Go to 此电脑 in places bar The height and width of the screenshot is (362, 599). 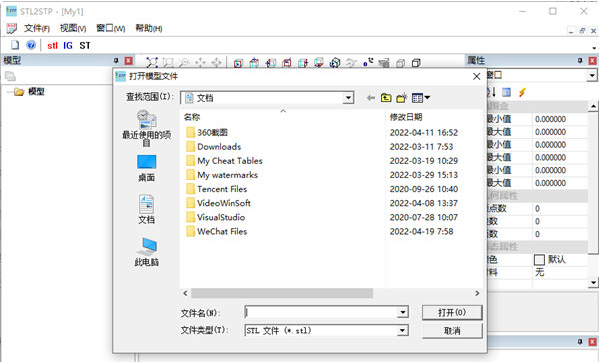pyautogui.click(x=146, y=252)
